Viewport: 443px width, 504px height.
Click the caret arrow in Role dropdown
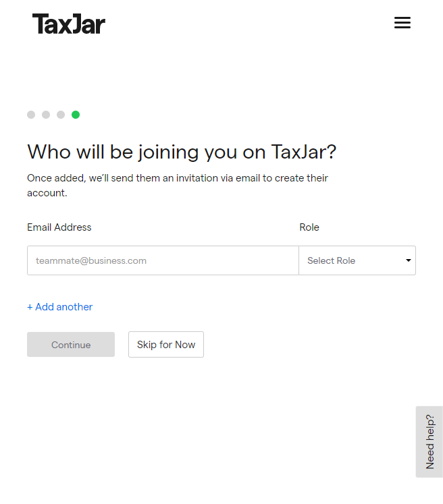tap(409, 260)
